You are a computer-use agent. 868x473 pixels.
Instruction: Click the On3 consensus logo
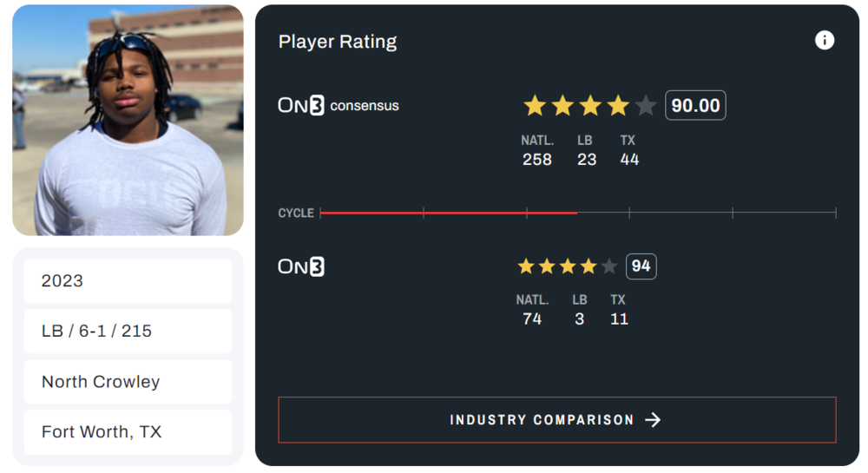click(338, 106)
